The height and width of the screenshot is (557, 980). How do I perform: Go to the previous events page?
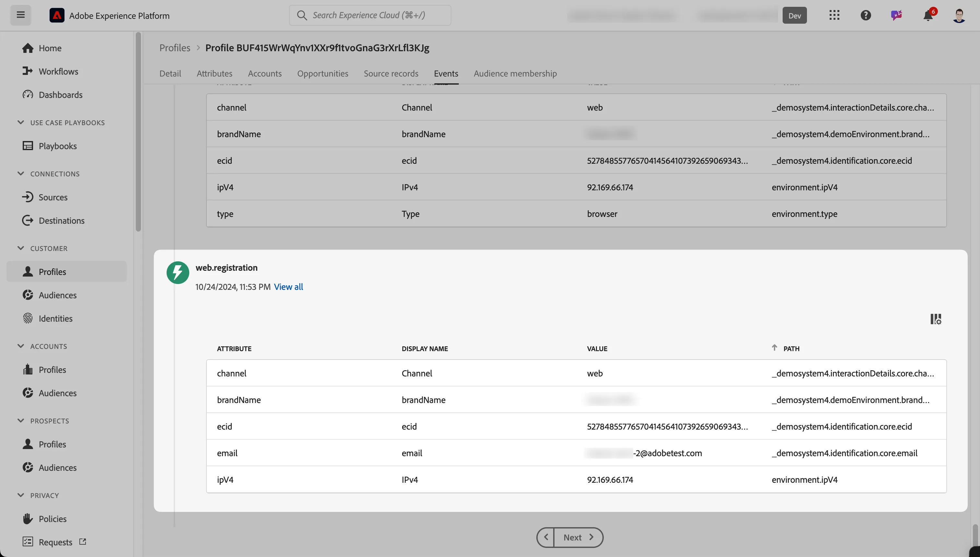point(546,538)
